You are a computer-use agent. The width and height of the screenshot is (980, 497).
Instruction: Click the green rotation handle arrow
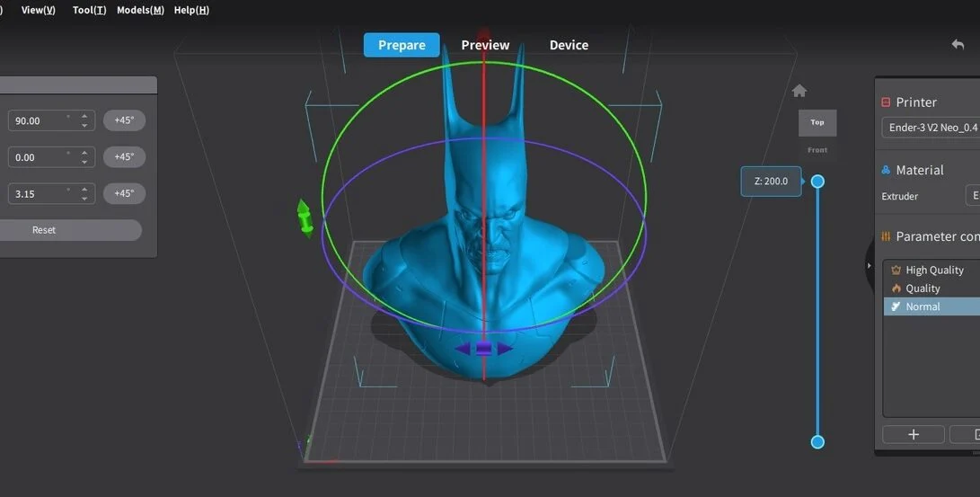pyautogui.click(x=305, y=217)
